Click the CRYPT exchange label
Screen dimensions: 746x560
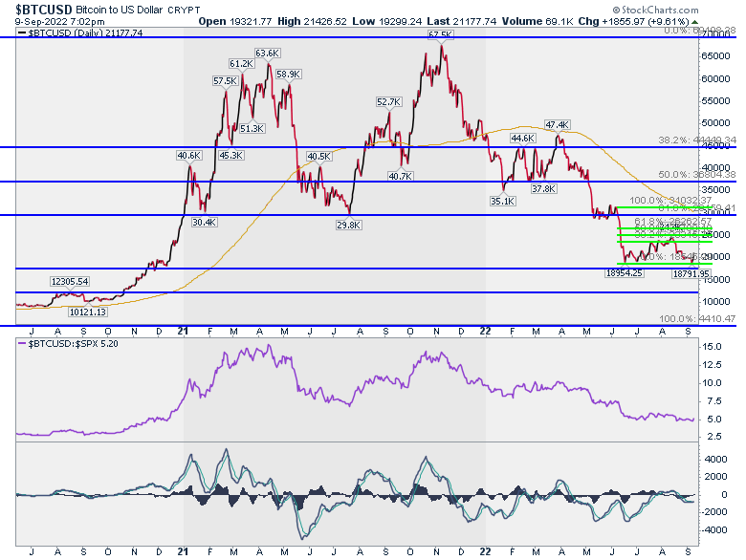[184, 10]
